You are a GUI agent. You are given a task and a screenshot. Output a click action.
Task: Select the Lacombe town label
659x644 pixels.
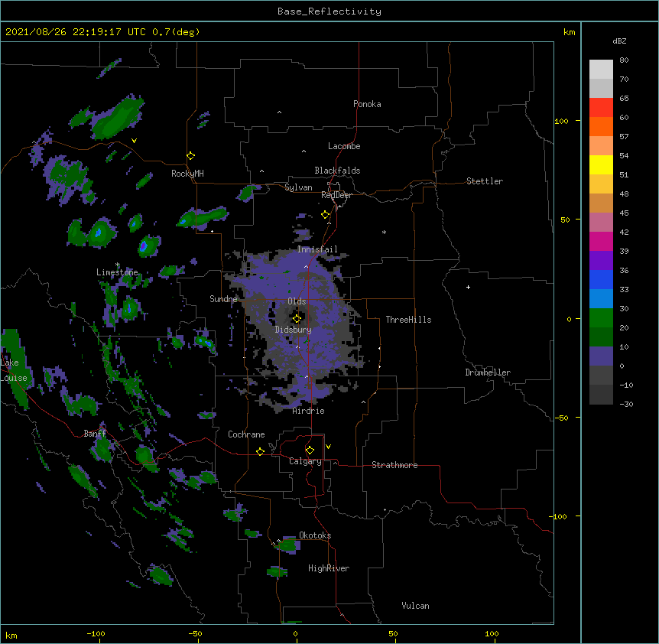click(x=344, y=146)
